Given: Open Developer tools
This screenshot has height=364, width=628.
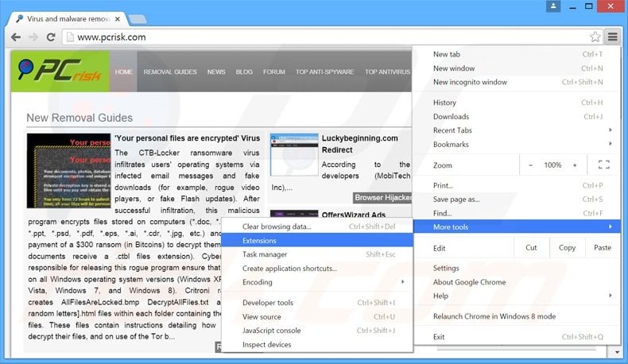Looking at the screenshot, I should [317, 303].
